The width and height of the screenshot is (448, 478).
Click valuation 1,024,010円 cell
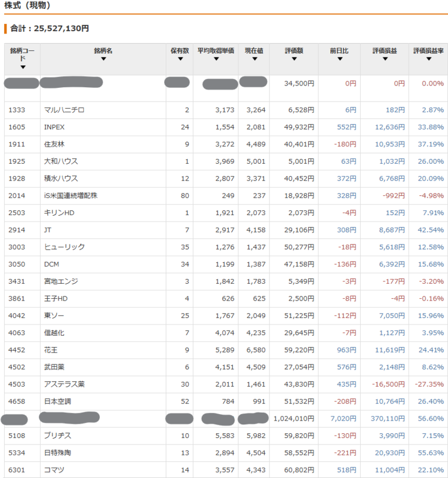[294, 419]
